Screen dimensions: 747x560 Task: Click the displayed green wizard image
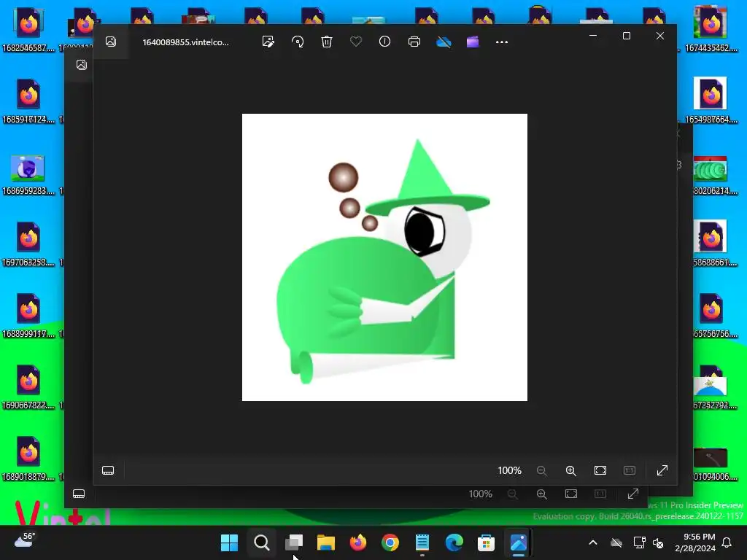tap(384, 257)
